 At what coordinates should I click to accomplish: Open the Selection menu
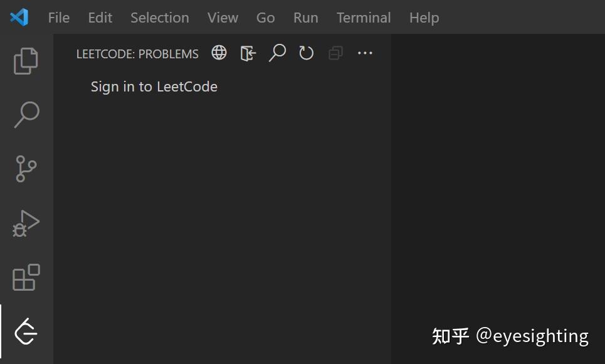pos(159,18)
